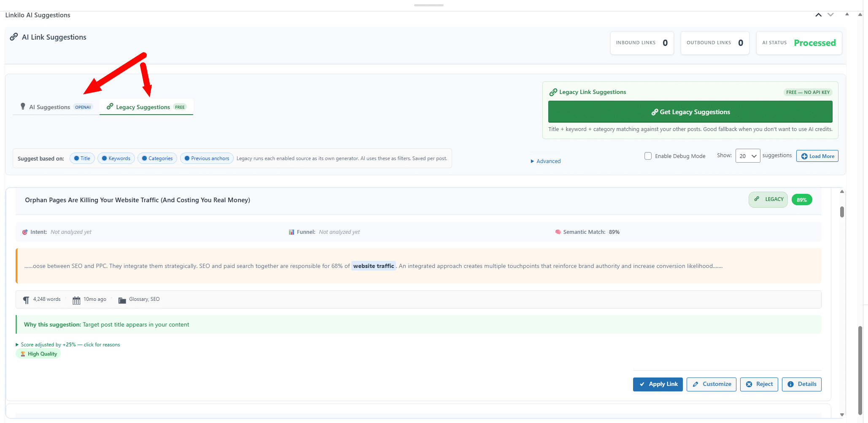Click suggestions list scroll-up arrow

pos(842,192)
